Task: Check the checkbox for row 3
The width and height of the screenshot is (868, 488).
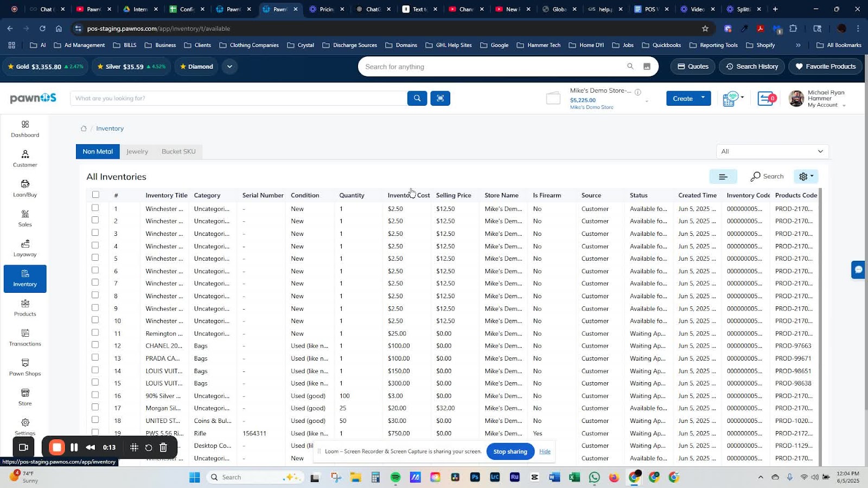Action: click(x=95, y=233)
